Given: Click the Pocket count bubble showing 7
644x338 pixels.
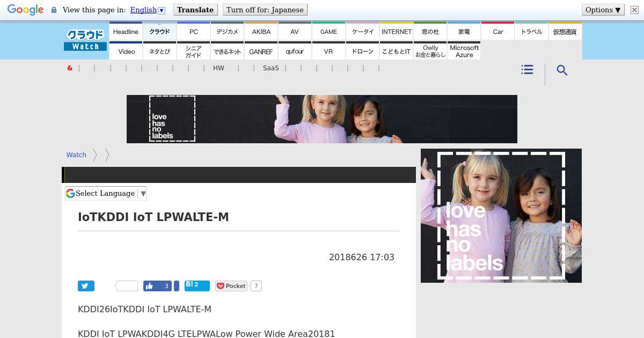Looking at the screenshot, I should coord(256,286).
